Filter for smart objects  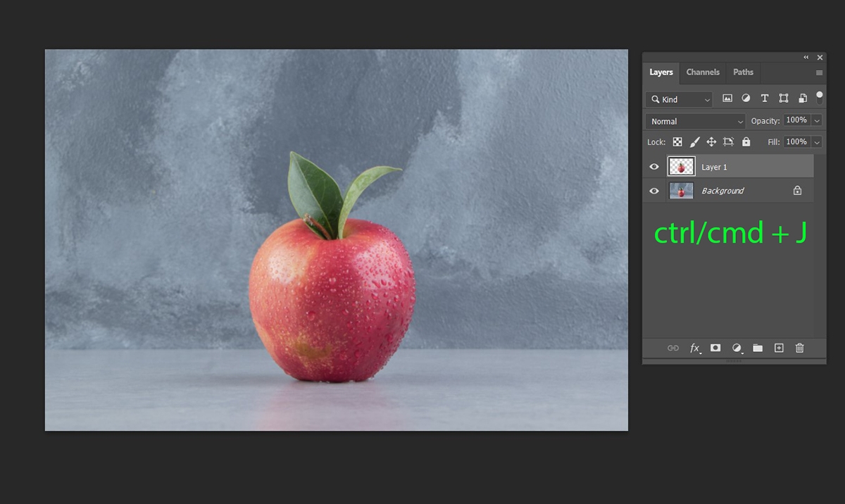tap(801, 99)
